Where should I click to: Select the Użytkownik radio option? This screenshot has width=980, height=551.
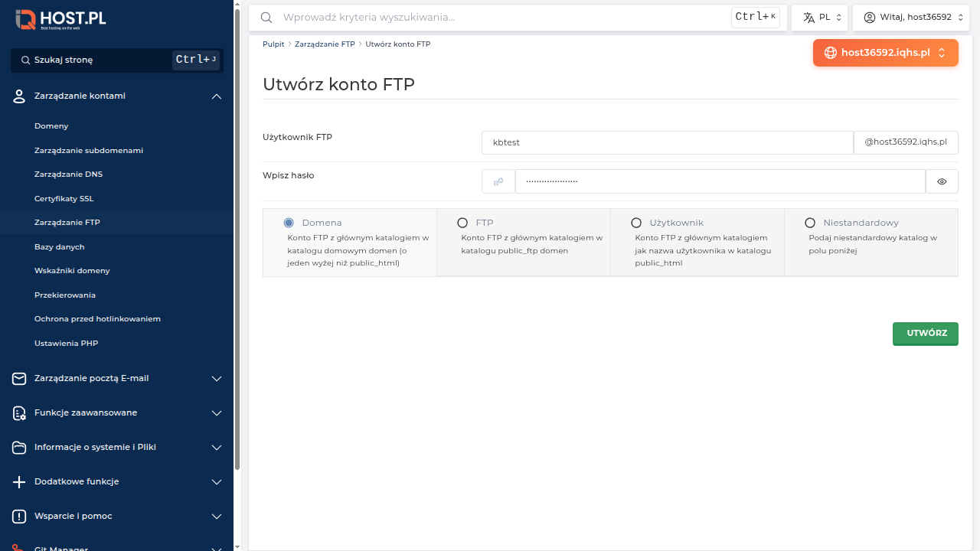pos(636,223)
